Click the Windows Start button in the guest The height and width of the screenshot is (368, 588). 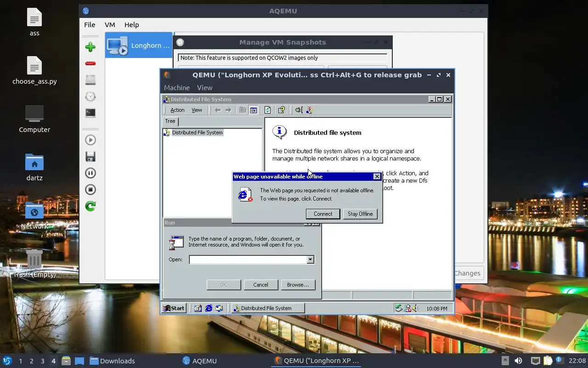(x=174, y=308)
